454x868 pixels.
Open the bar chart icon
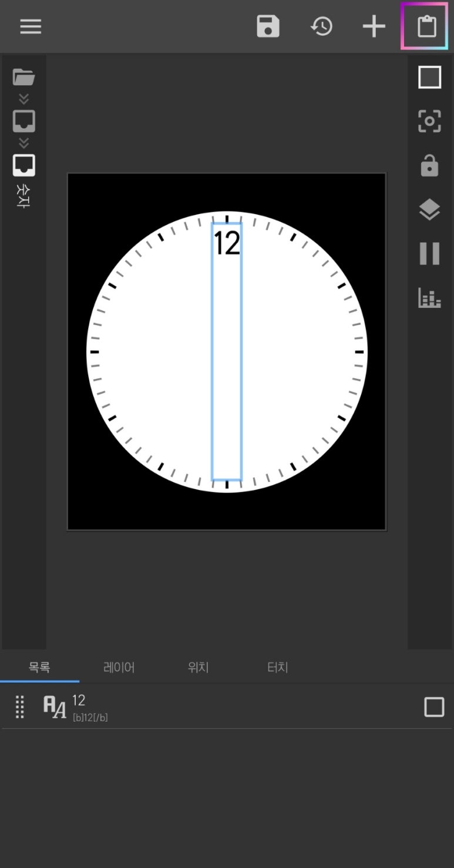[429, 298]
